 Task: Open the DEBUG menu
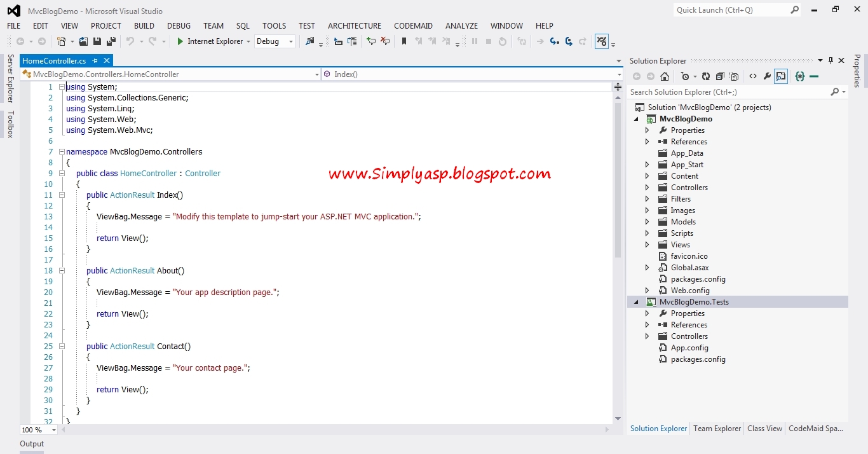tap(179, 26)
